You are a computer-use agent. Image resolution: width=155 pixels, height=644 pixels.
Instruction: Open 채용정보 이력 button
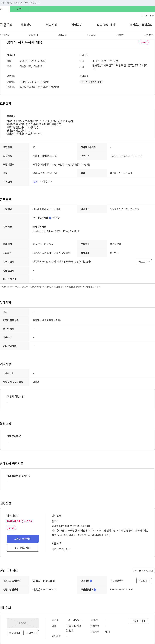click(x=139, y=620)
